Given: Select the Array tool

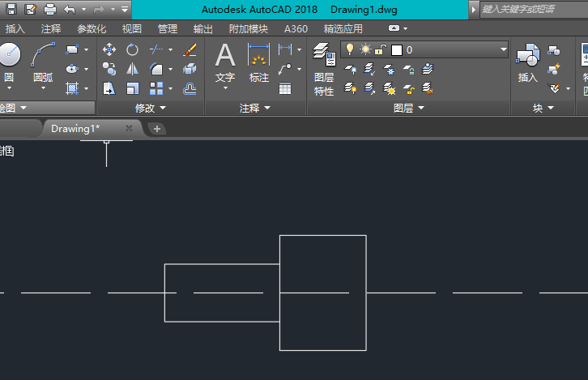Looking at the screenshot, I should pyautogui.click(x=156, y=88).
